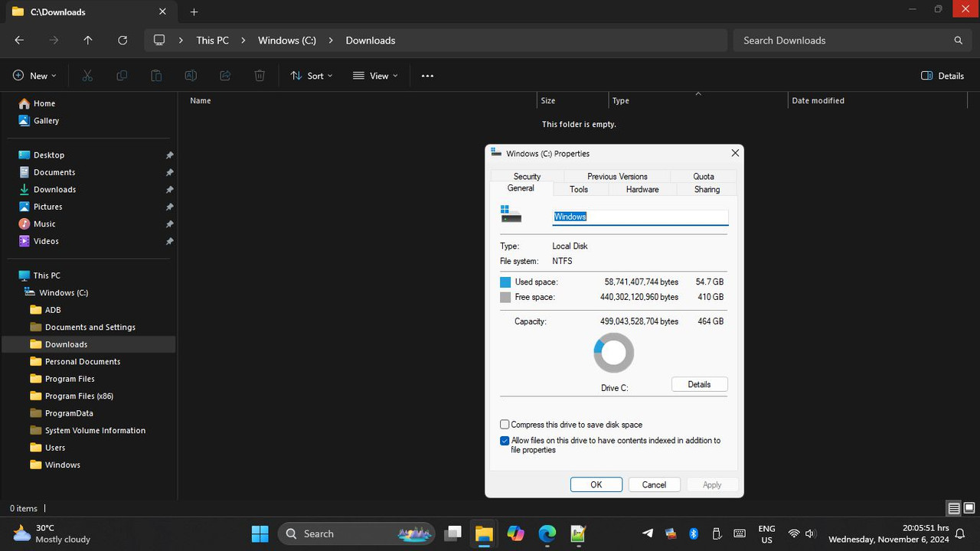Switch to the Quota tab
Screen dimensions: 980x551
(x=704, y=176)
